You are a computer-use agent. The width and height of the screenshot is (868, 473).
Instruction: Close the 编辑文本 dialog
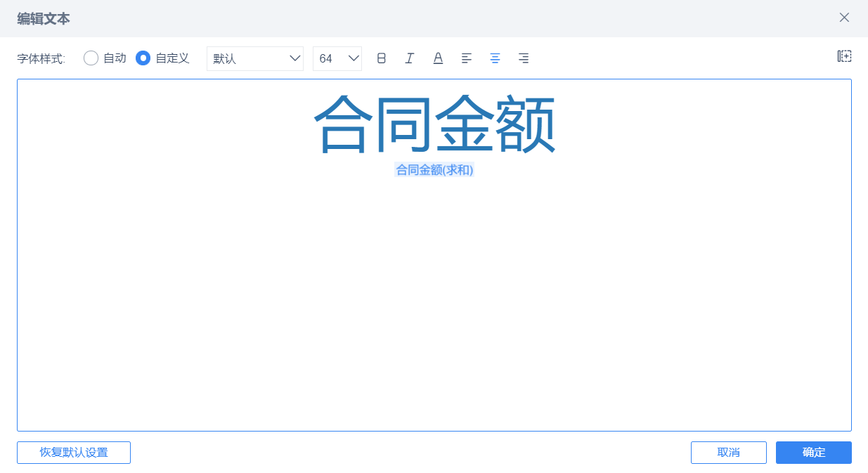point(844,17)
